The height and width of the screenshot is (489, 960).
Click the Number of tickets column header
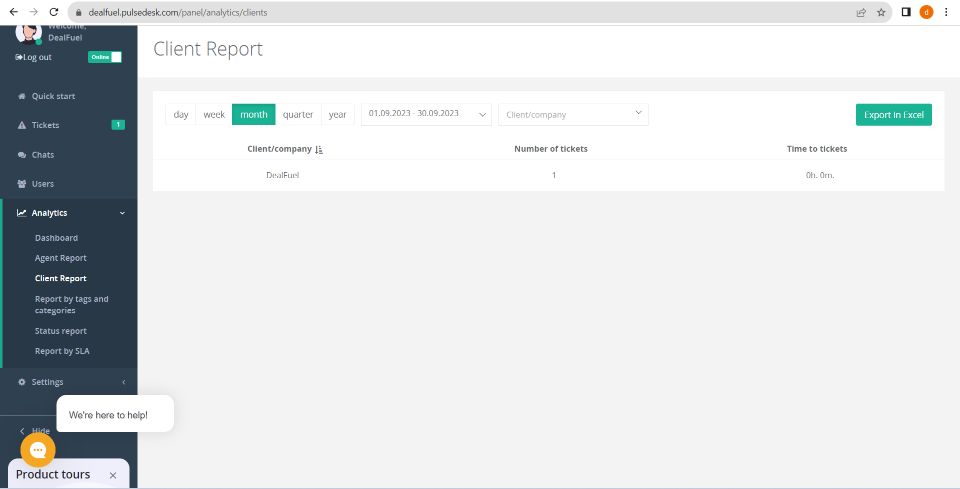(550, 149)
